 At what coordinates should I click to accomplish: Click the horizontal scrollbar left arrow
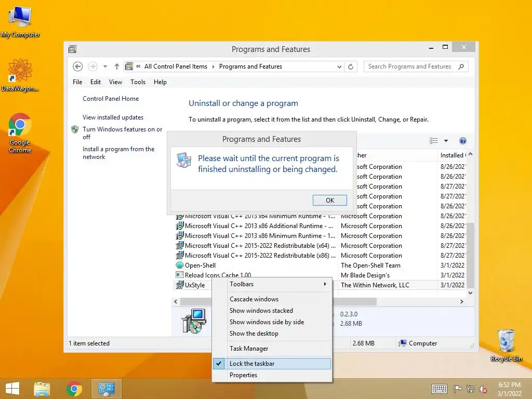click(176, 301)
